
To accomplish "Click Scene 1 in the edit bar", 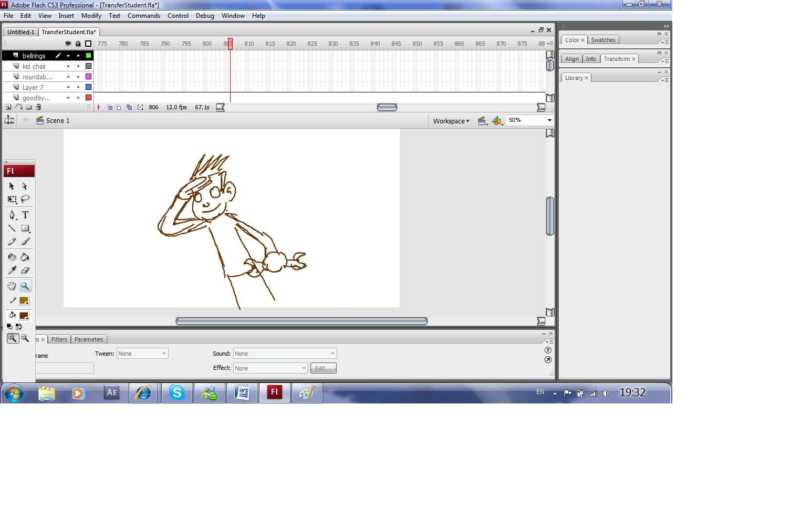I will pos(57,121).
